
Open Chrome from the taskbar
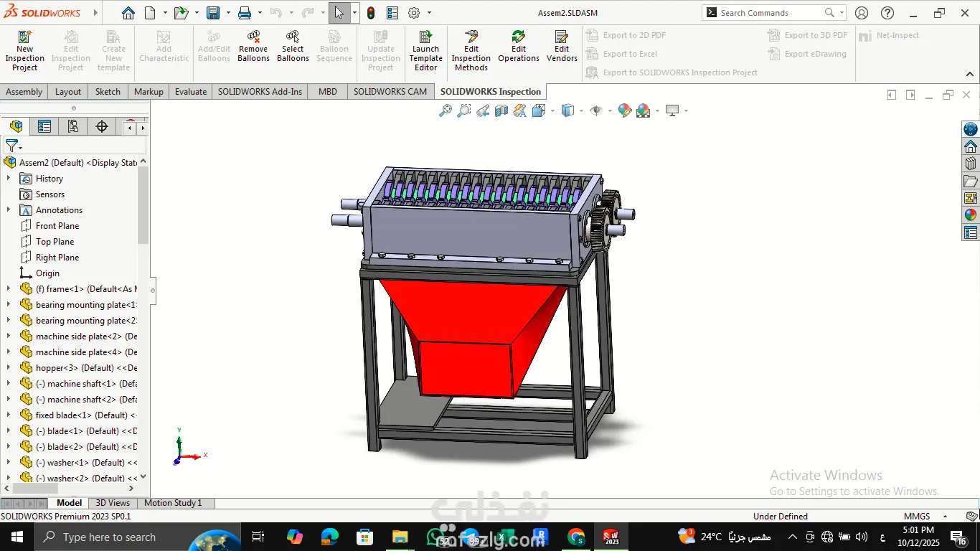576,537
